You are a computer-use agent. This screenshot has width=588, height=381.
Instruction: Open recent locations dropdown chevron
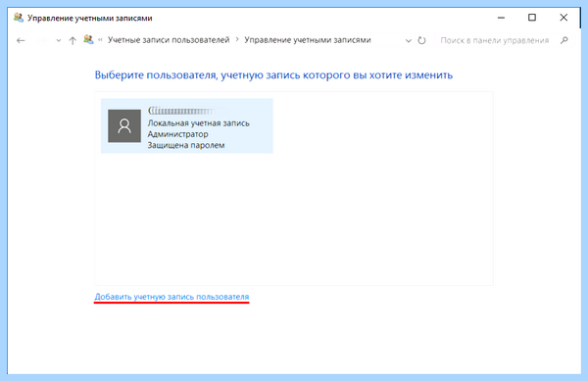pos(59,40)
